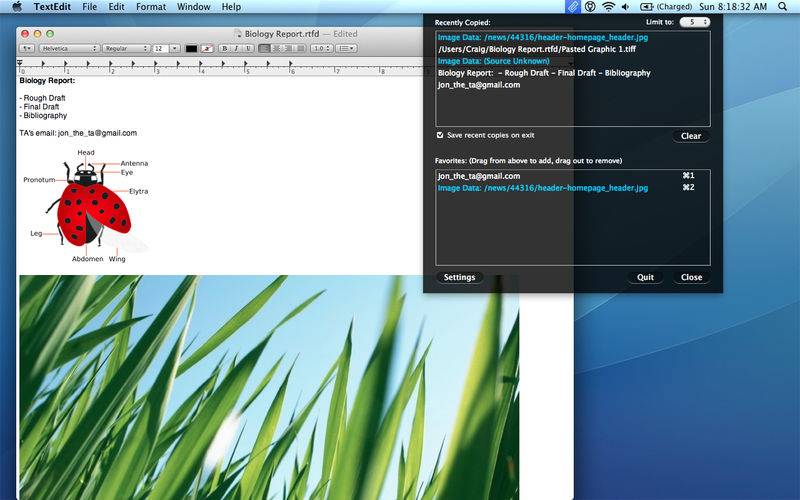Select favorite jon_the_ta@gmail.com with ⌘1
This screenshot has width=800, height=500.
(x=572, y=176)
